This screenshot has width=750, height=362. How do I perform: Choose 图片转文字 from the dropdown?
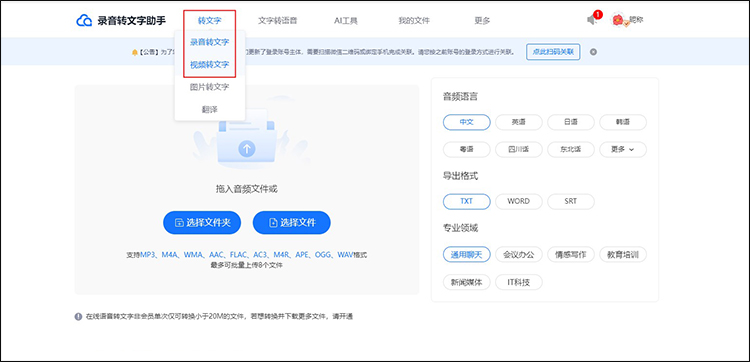[x=210, y=87]
